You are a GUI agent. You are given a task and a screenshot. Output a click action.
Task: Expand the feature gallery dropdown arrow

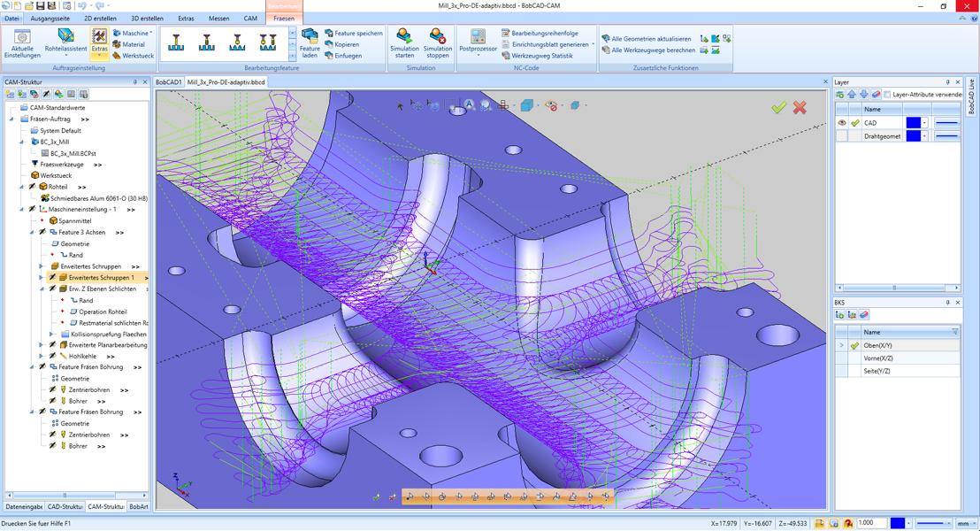[293, 56]
